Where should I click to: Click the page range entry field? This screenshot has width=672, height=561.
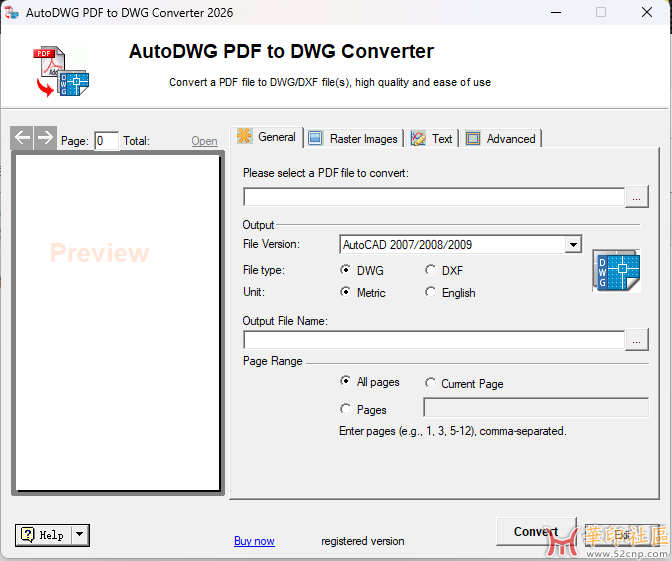[536, 407]
